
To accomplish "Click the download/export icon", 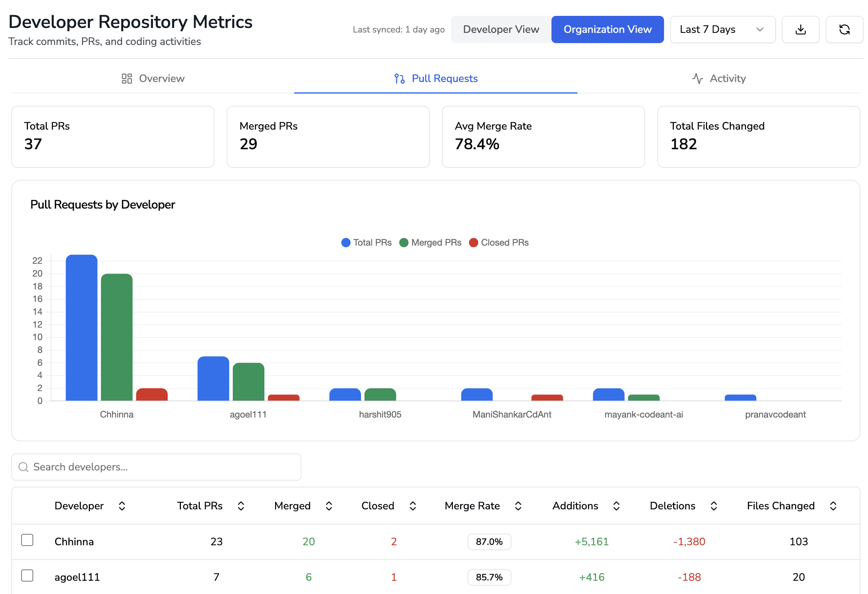I will pos(800,29).
